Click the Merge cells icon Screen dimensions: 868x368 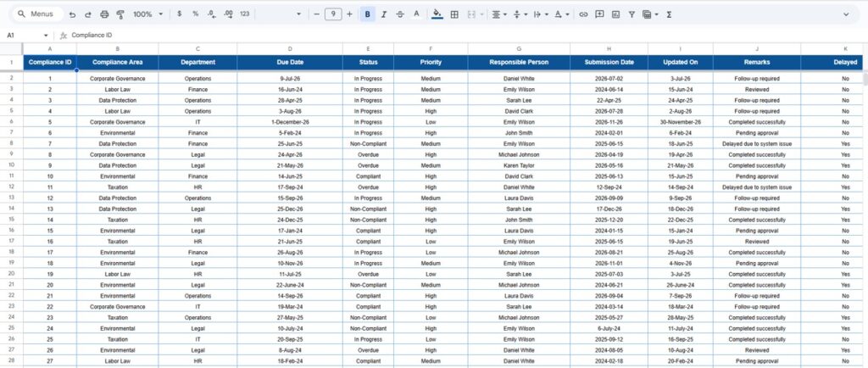(x=471, y=14)
